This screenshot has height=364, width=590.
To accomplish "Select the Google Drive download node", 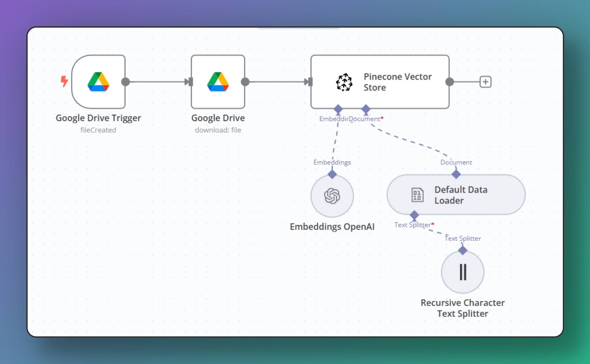I will (x=218, y=82).
